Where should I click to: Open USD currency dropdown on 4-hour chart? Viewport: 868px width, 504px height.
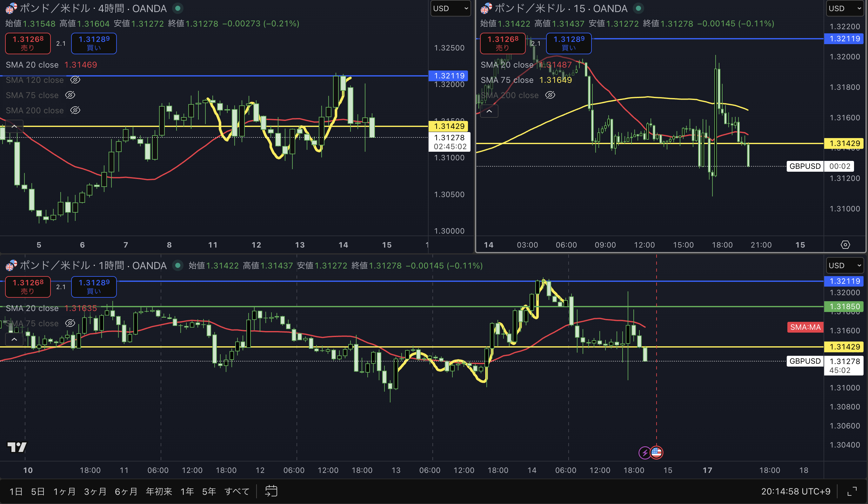(450, 8)
